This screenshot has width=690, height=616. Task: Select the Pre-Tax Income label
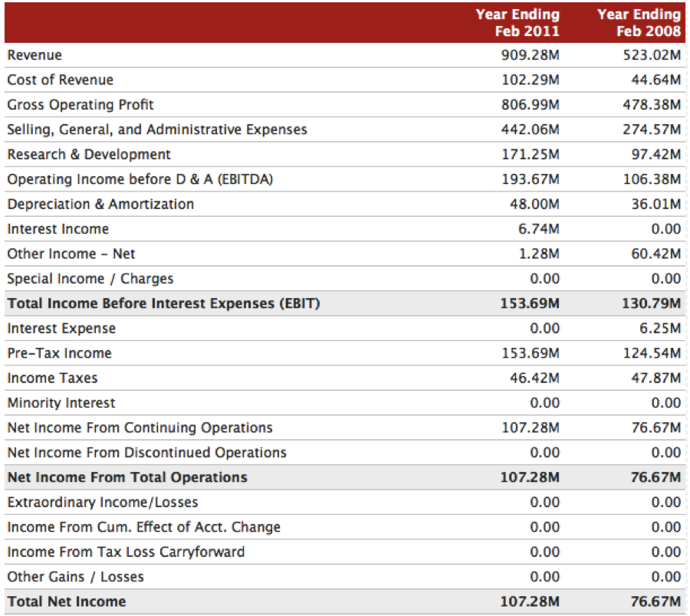click(x=59, y=353)
